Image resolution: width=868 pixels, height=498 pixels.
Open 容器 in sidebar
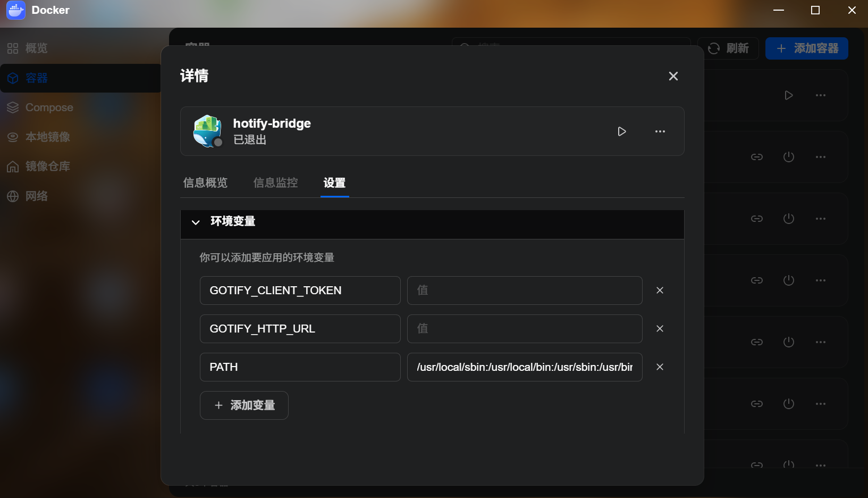click(81, 78)
